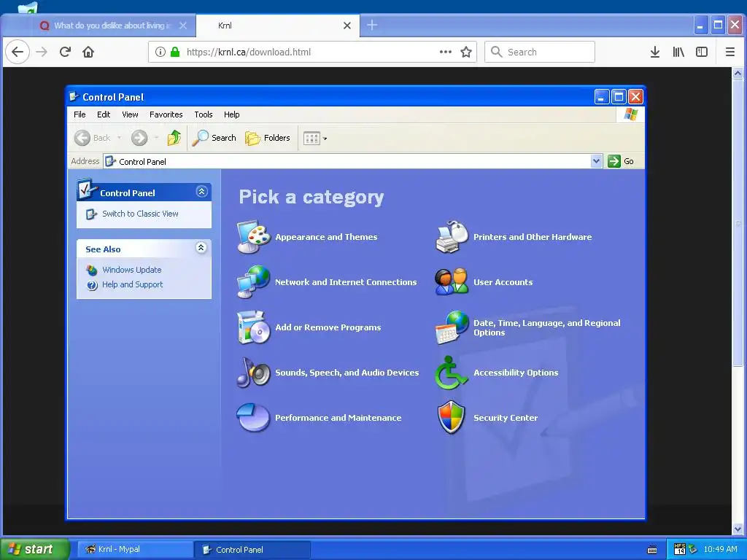Image resolution: width=747 pixels, height=560 pixels.
Task: Collapse the See Also section
Action: click(x=201, y=248)
